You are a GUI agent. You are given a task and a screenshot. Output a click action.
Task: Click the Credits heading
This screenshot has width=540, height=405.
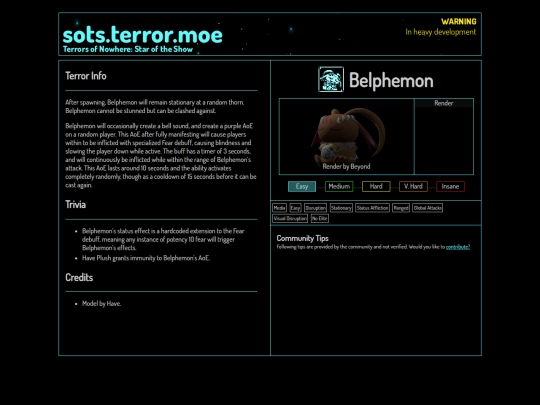pyautogui.click(x=79, y=278)
